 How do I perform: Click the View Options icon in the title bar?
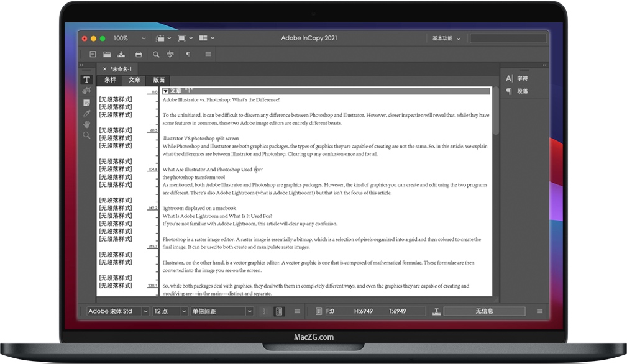(x=160, y=38)
